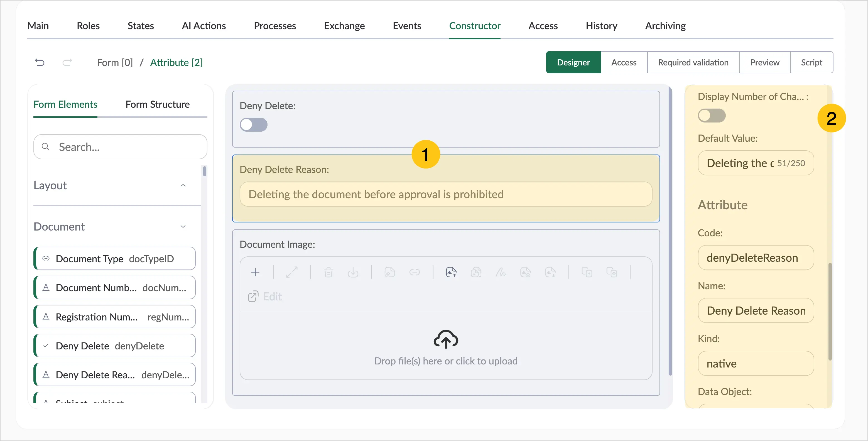This screenshot has height=441, width=868.
Task: Click the view signature eye icon
Action: click(525, 272)
